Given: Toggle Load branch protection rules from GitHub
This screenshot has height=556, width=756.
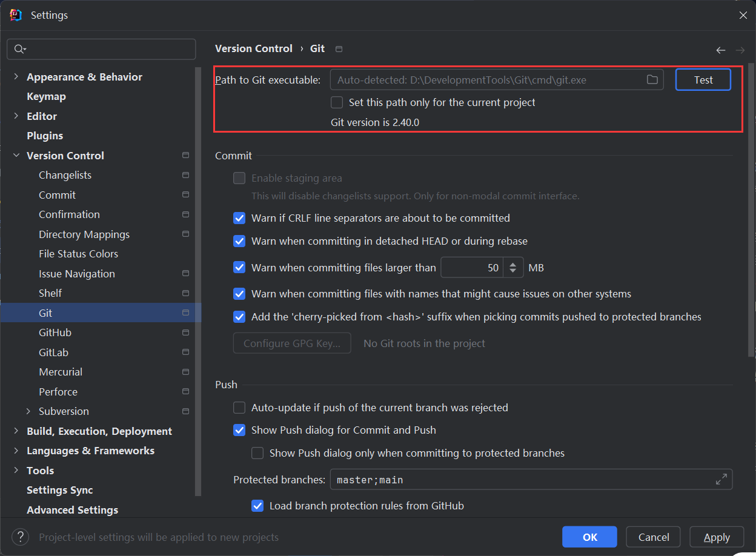Looking at the screenshot, I should [x=257, y=506].
